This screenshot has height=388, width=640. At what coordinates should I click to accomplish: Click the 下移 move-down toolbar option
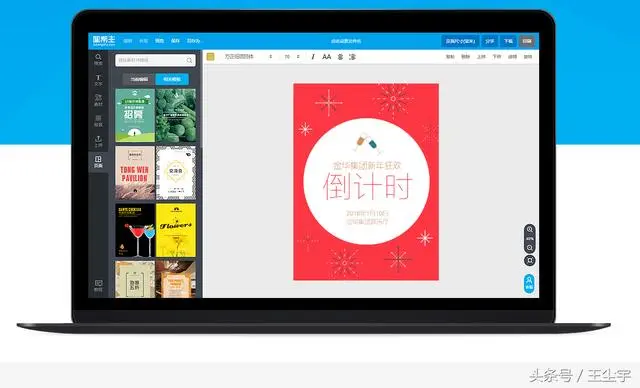[497, 57]
